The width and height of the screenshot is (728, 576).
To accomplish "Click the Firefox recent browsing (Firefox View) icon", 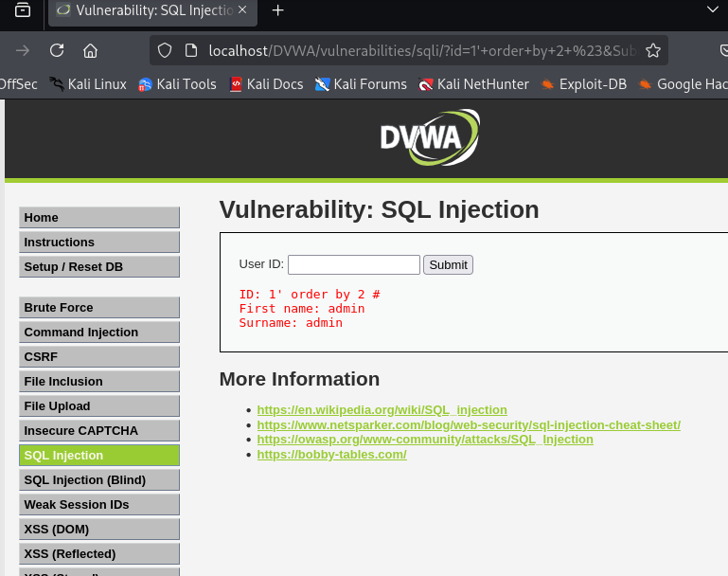I will coord(23,9).
